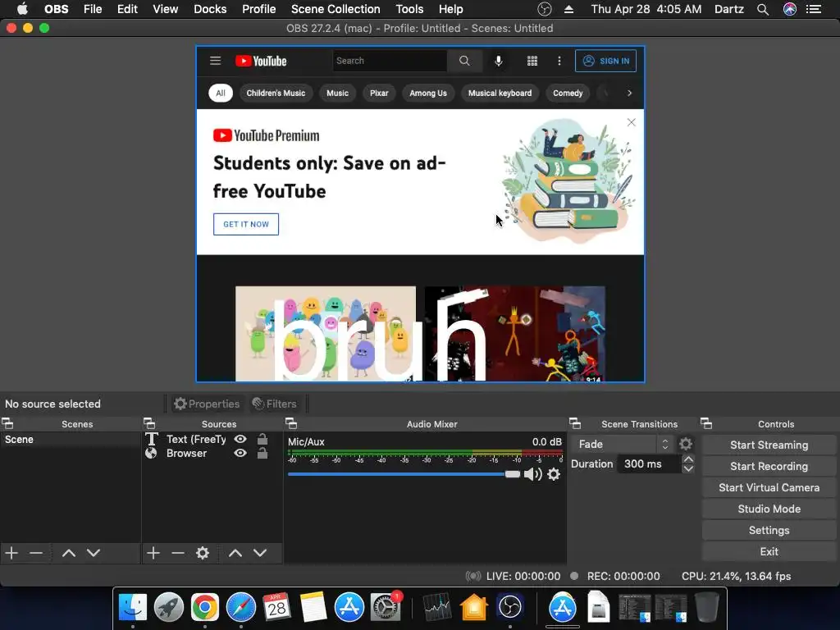840x630 pixels.
Task: Open the Edit menu
Action: pos(127,9)
